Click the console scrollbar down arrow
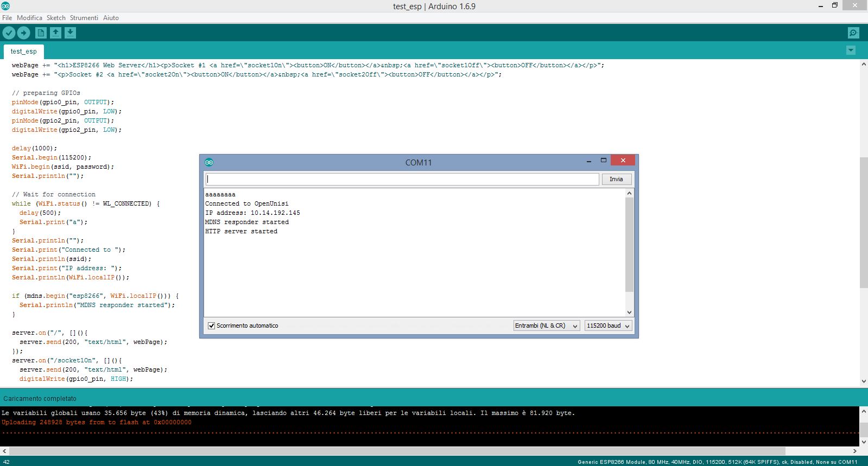The image size is (868, 466). [x=863, y=442]
